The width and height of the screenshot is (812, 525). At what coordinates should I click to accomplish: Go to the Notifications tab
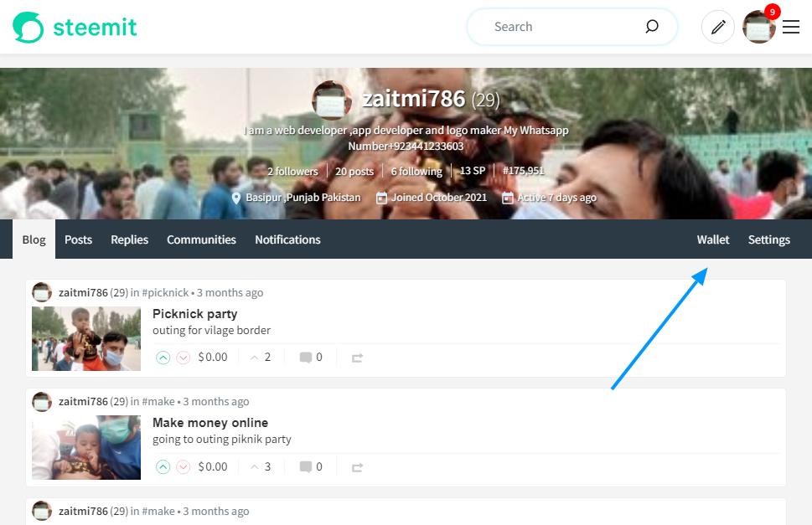point(288,239)
